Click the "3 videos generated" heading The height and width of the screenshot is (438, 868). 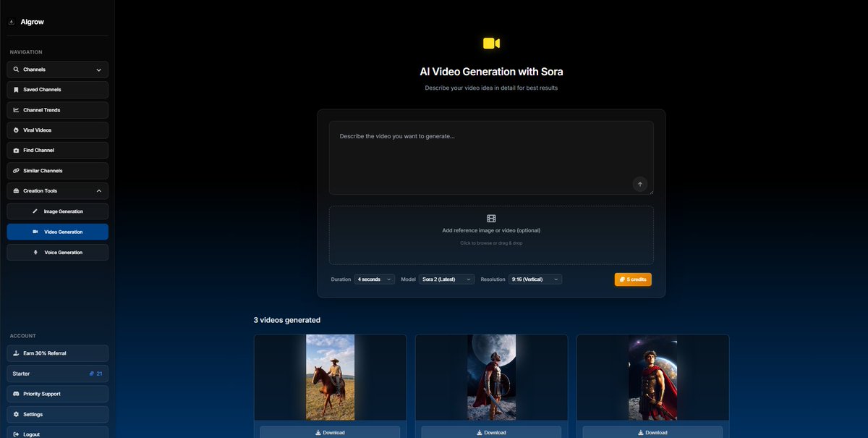[x=287, y=320]
